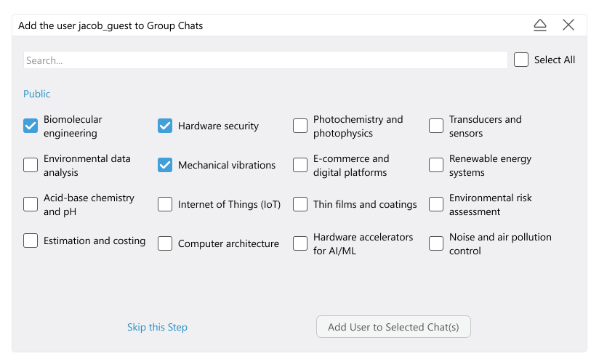
Task: Check E-commerce and digital platforms
Action: (300, 166)
